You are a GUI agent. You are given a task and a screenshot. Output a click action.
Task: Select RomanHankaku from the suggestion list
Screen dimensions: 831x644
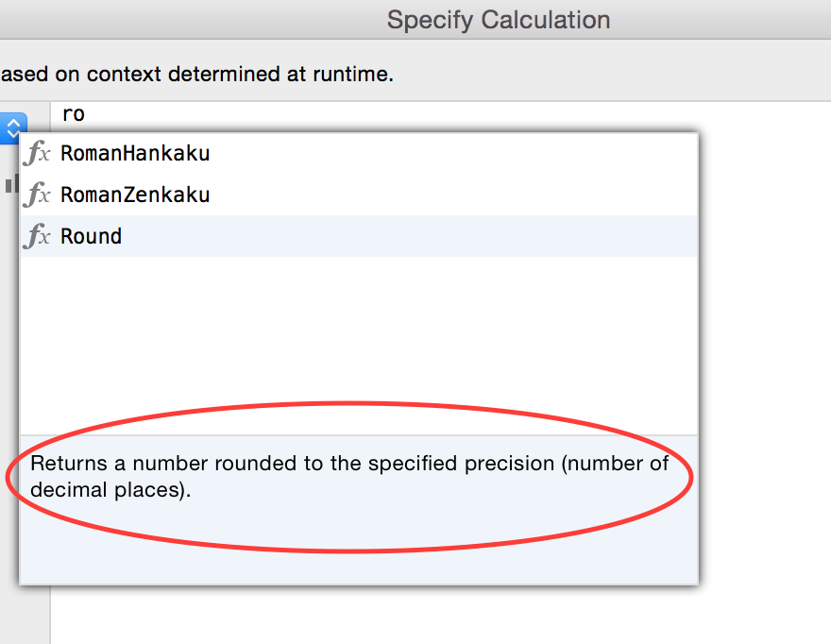click(133, 153)
